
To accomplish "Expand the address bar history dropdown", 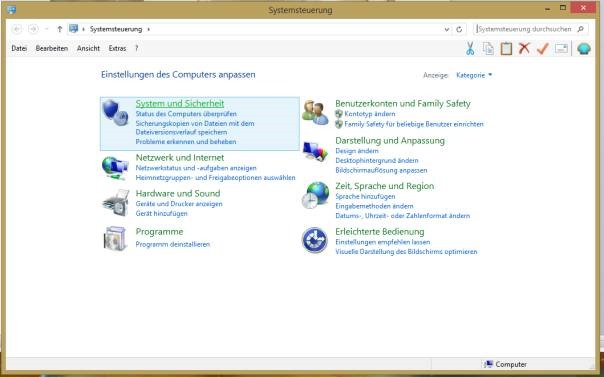I will [x=446, y=29].
